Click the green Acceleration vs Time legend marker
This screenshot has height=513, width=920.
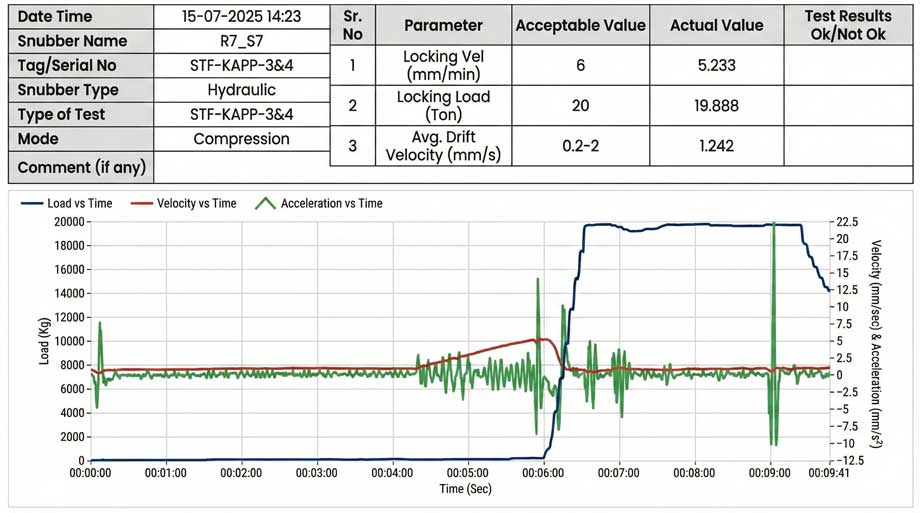coord(265,203)
